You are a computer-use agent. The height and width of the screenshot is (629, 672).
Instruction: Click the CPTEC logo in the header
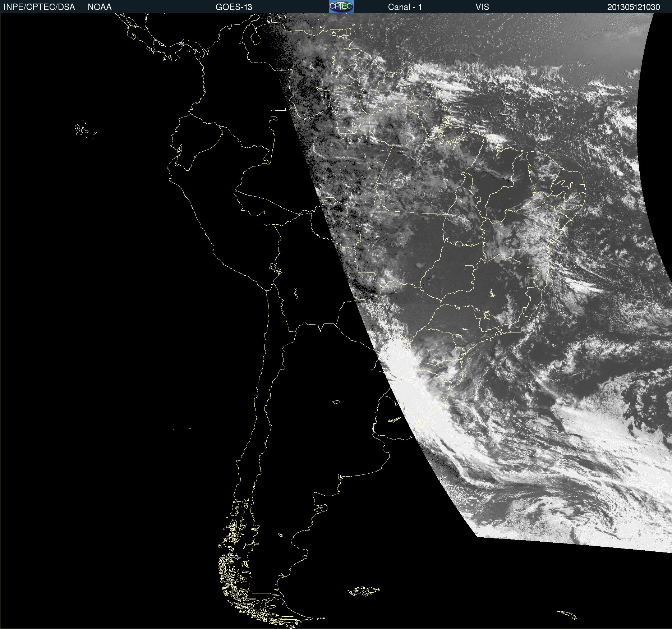(x=341, y=6)
